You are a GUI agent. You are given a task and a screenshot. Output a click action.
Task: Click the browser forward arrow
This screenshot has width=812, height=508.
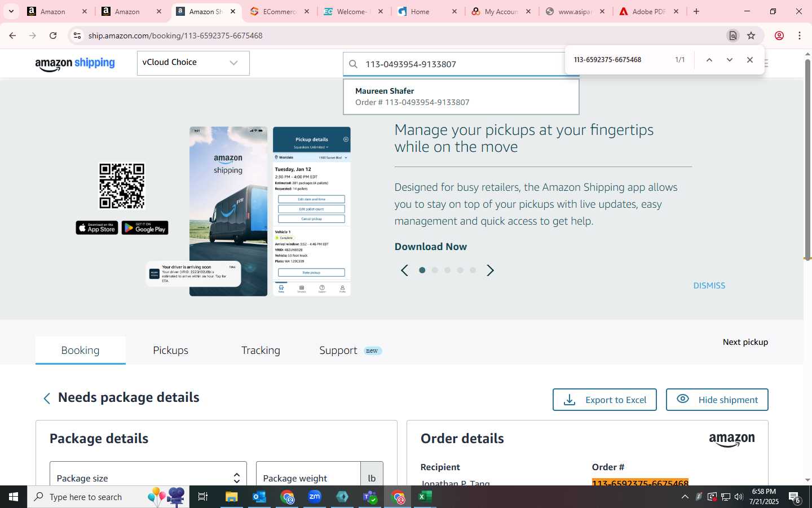click(33, 36)
